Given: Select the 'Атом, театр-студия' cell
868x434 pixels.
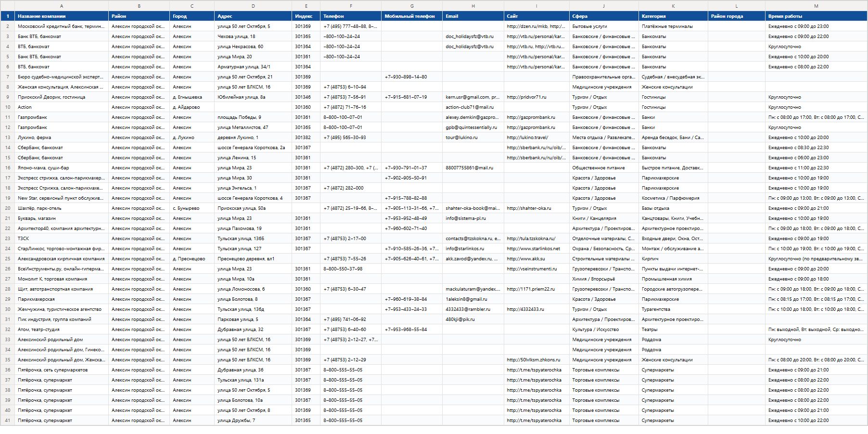Looking at the screenshot, I should [x=62, y=330].
